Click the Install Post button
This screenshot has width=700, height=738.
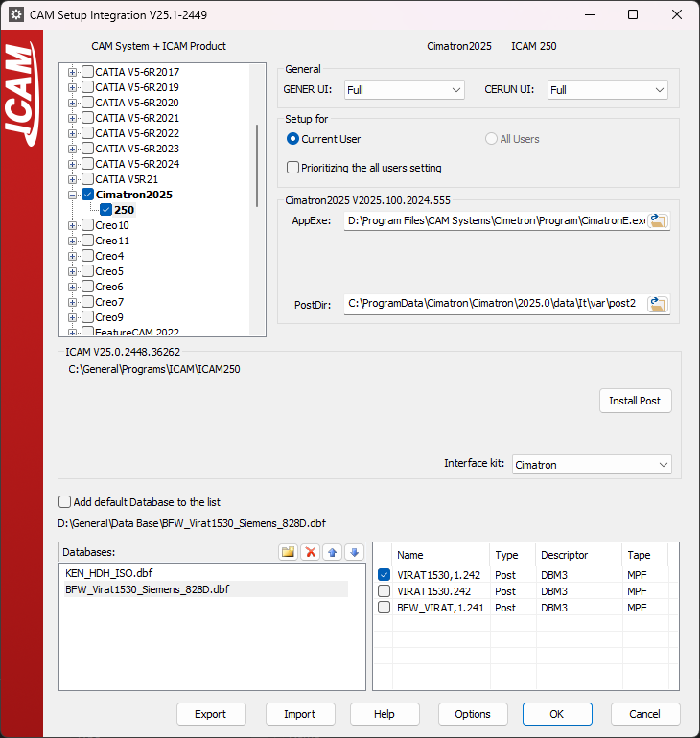[x=636, y=401]
